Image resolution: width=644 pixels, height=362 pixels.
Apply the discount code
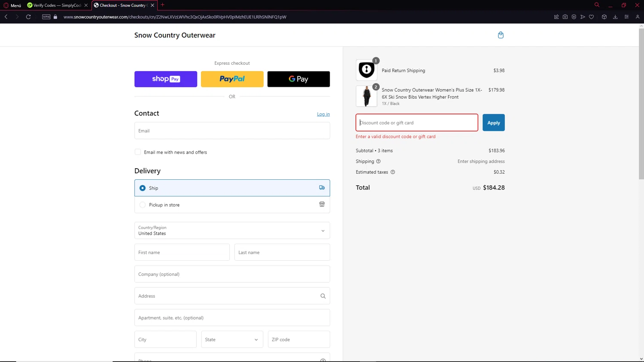pyautogui.click(x=494, y=123)
